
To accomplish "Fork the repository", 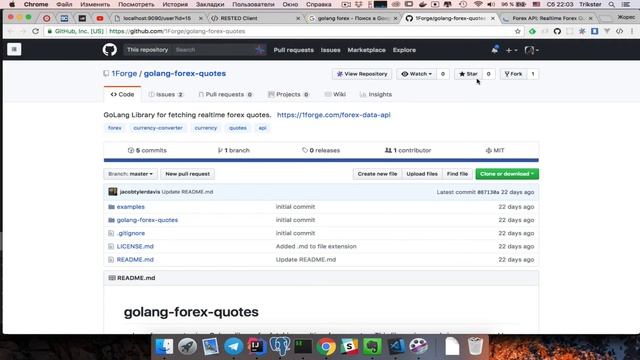I will click(x=513, y=74).
